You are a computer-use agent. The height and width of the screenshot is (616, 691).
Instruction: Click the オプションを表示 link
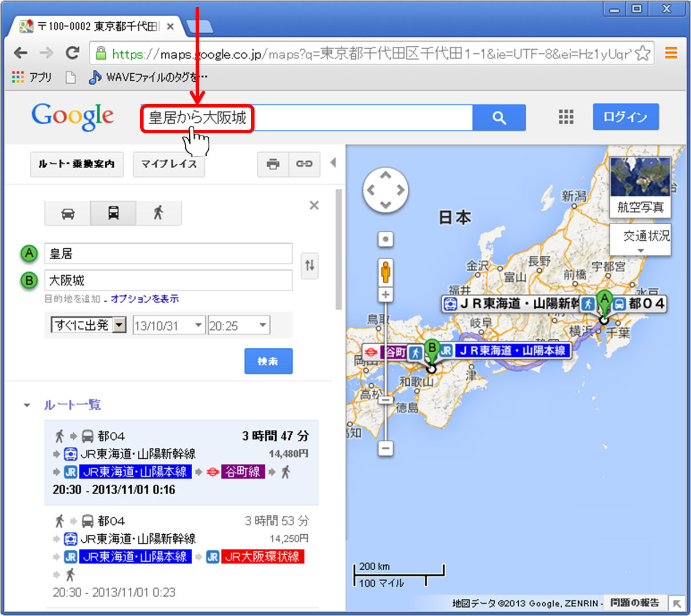145,299
